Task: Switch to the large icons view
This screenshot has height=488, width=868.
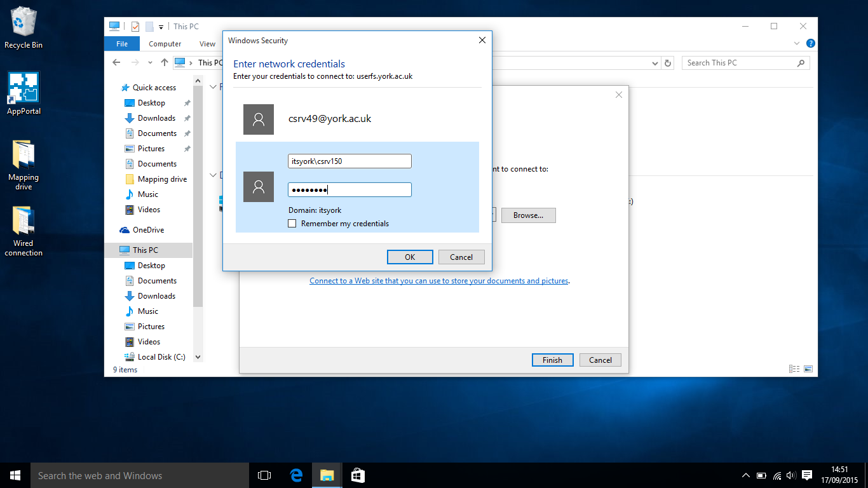Action: 808,369
